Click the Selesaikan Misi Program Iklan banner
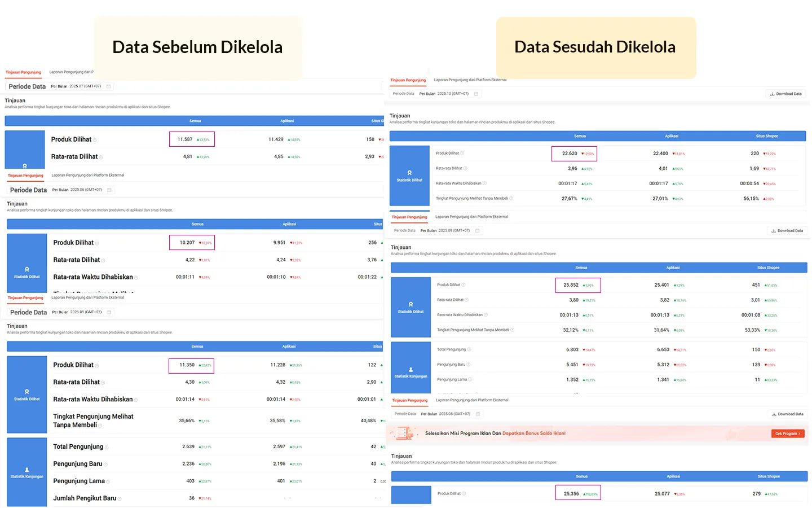This screenshot has height=508, width=812. point(495,433)
